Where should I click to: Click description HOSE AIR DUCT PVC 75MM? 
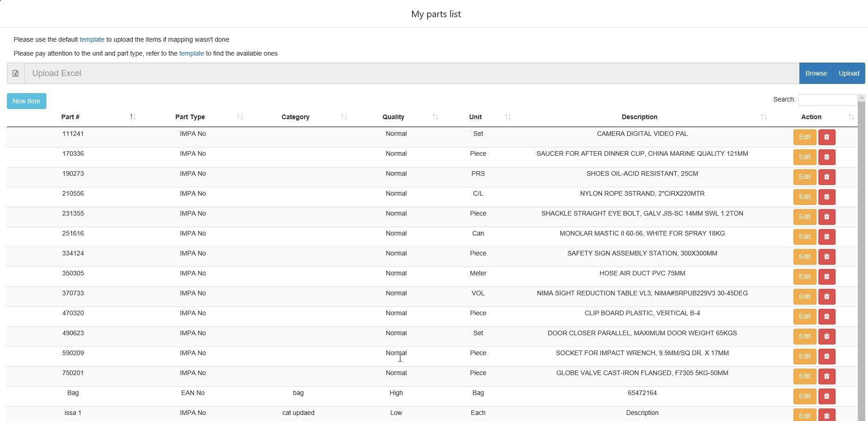point(642,274)
